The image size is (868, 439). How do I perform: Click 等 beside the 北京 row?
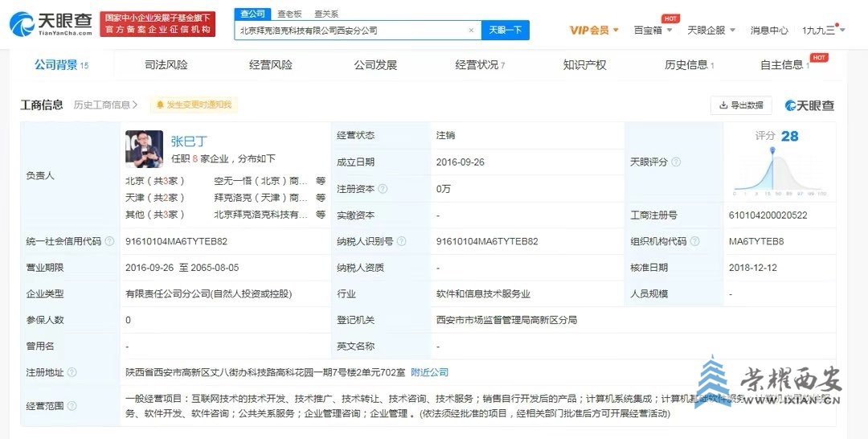[321, 181]
